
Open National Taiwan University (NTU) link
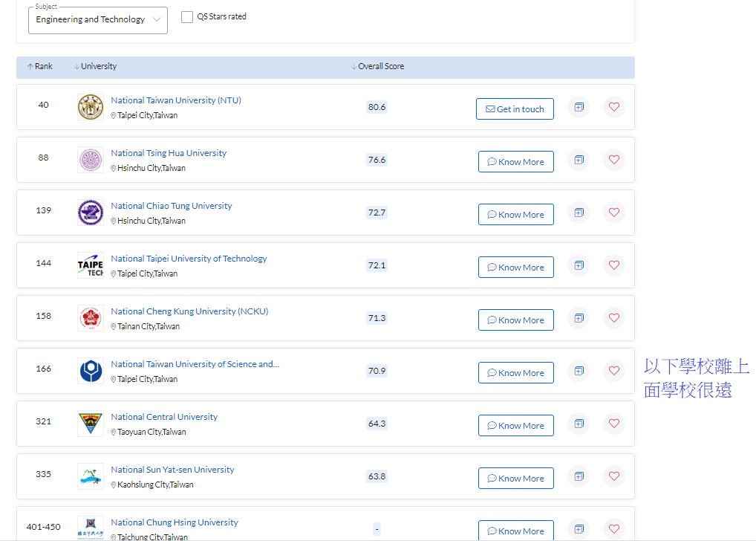click(x=176, y=100)
